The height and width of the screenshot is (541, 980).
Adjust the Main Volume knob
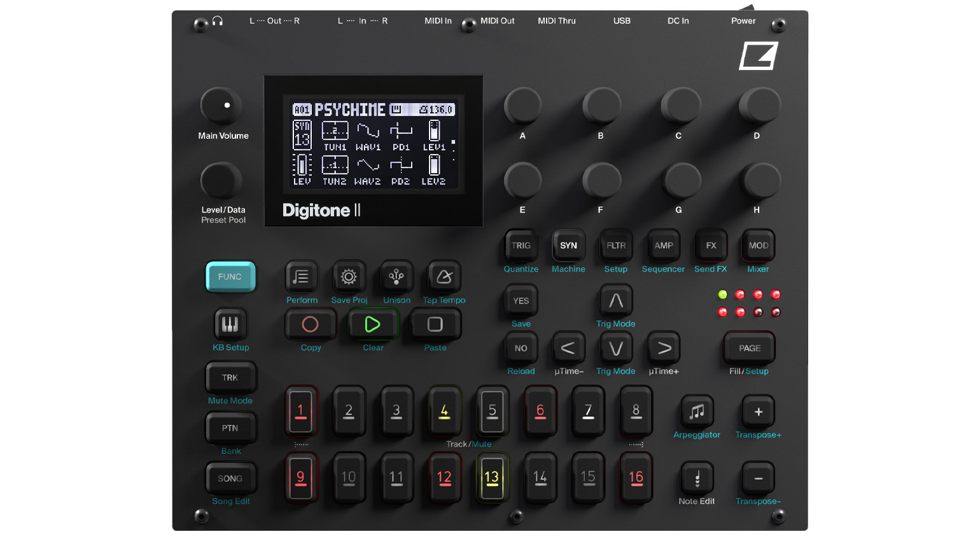(x=223, y=105)
